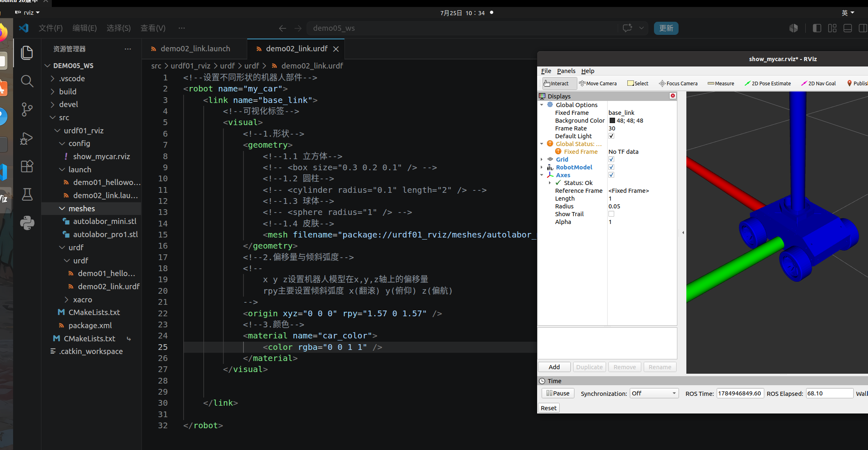Image resolution: width=868 pixels, height=450 pixels.
Task: Open the Source Control view
Action: click(27, 110)
